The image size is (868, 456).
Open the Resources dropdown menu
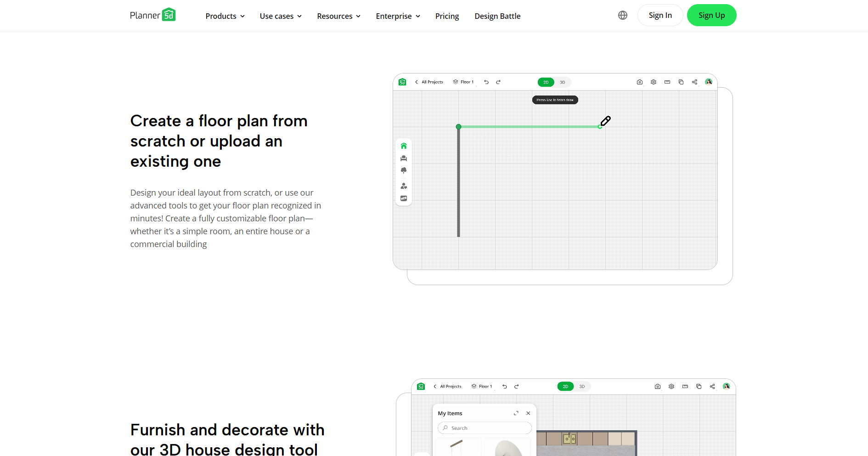coord(338,16)
